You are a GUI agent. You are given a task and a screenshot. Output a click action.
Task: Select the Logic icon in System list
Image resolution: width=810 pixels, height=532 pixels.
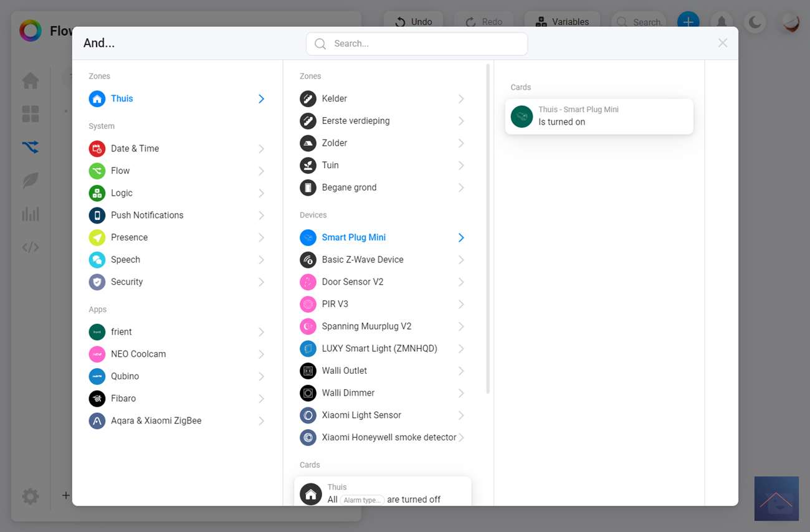(x=97, y=193)
